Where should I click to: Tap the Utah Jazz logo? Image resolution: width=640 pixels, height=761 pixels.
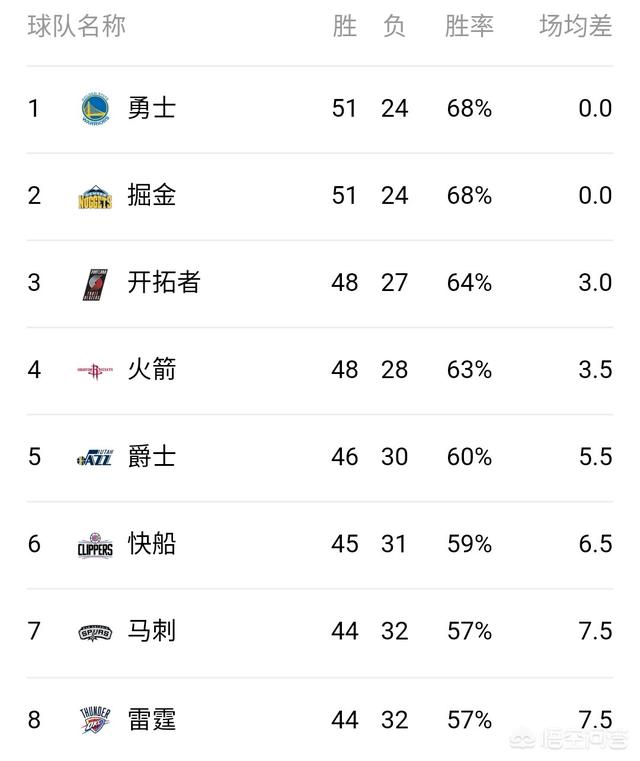pos(95,458)
